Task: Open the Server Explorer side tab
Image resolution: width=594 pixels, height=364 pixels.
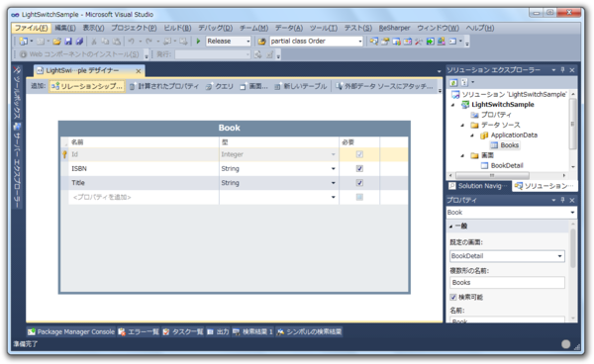Action: pos(17,165)
